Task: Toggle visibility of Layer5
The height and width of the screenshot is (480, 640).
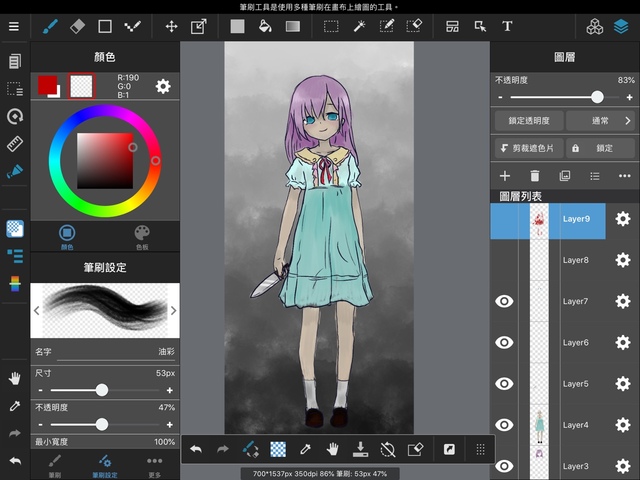Action: point(505,384)
